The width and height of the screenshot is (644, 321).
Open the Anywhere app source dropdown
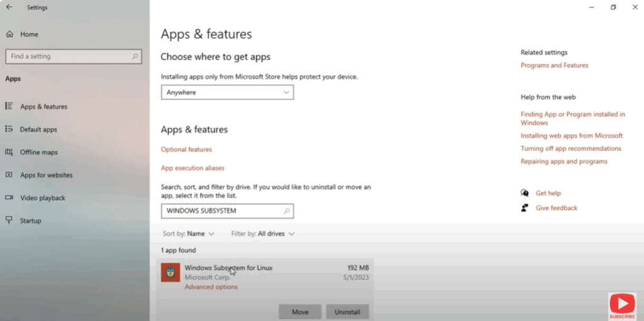[227, 93]
